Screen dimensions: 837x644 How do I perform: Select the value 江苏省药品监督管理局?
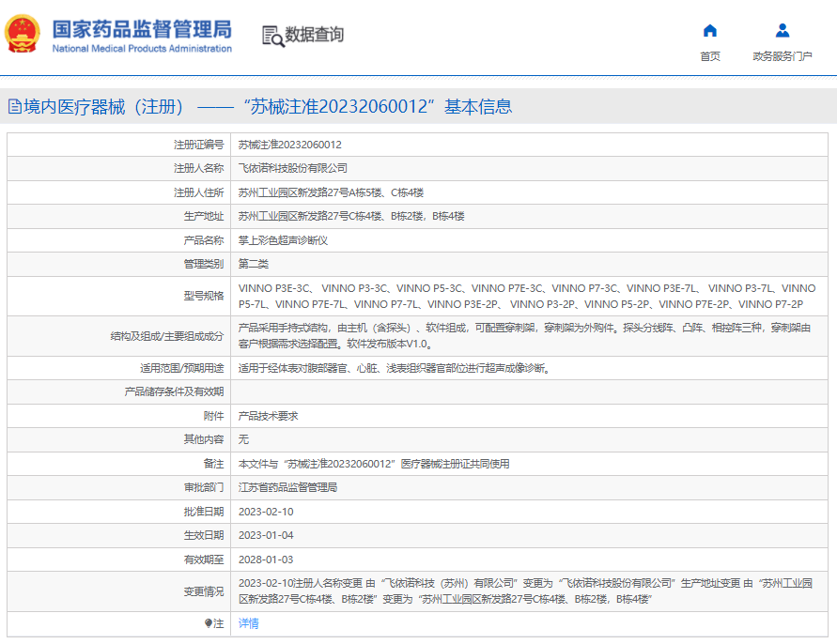click(287, 487)
